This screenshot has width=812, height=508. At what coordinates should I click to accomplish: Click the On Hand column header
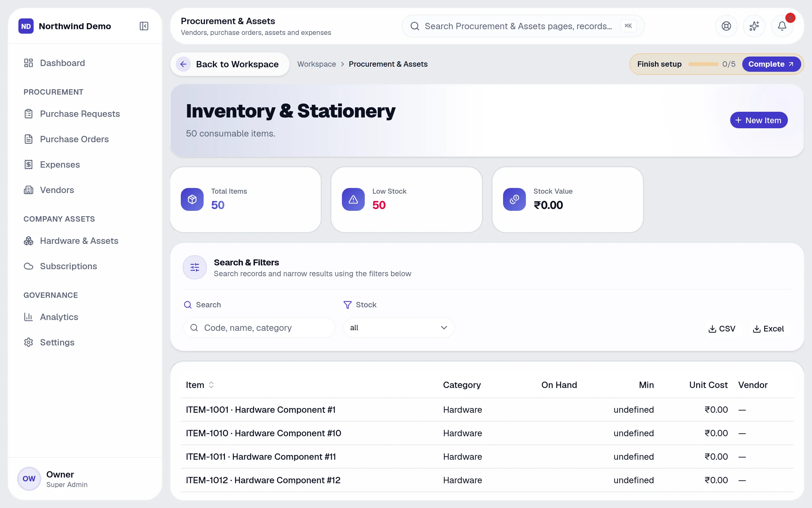tap(559, 385)
